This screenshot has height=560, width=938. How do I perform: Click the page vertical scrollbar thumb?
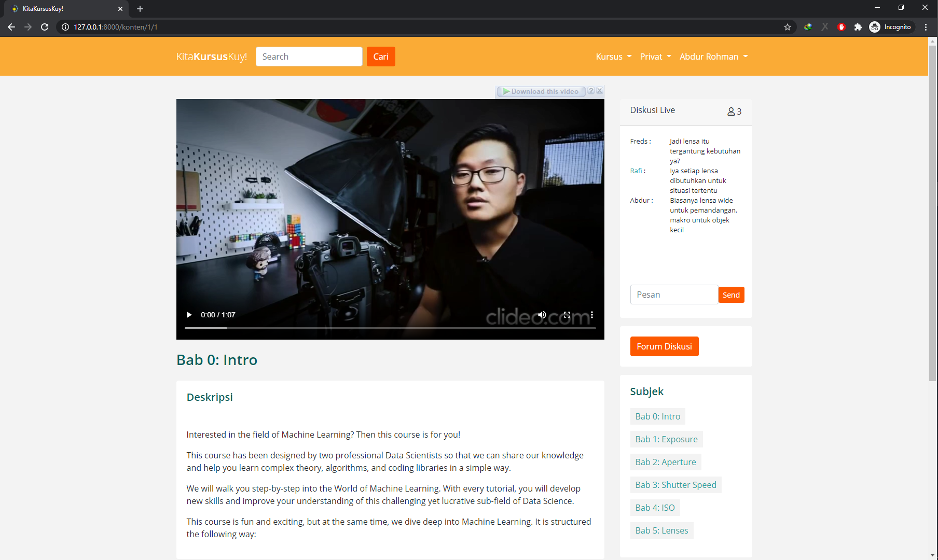pyautogui.click(x=932, y=213)
